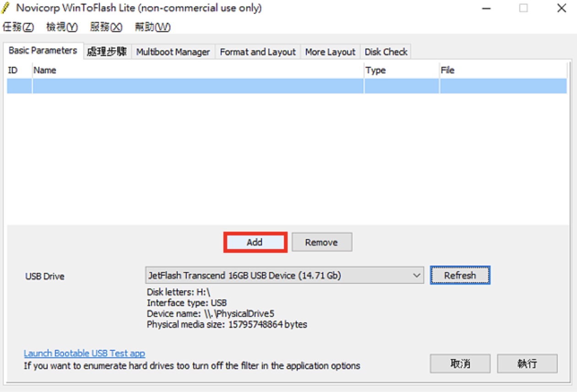Click the 取消 cancel button
Viewport: 577px width, 392px height.
coord(460,364)
